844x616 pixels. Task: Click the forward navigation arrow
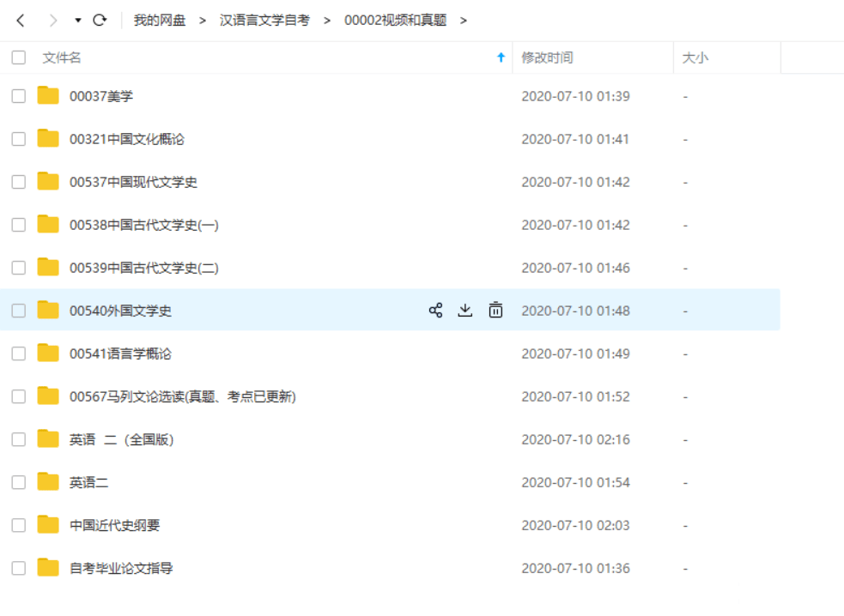[x=53, y=20]
